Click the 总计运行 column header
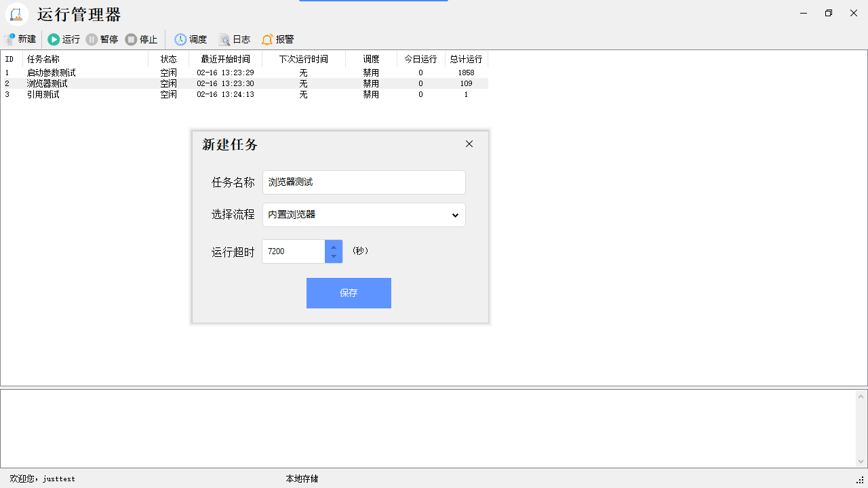The width and height of the screenshot is (868, 488). pos(466,60)
